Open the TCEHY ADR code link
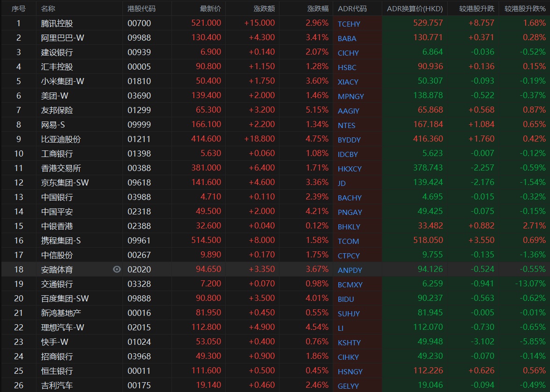Viewport: 550px width, 392px height. pyautogui.click(x=349, y=24)
